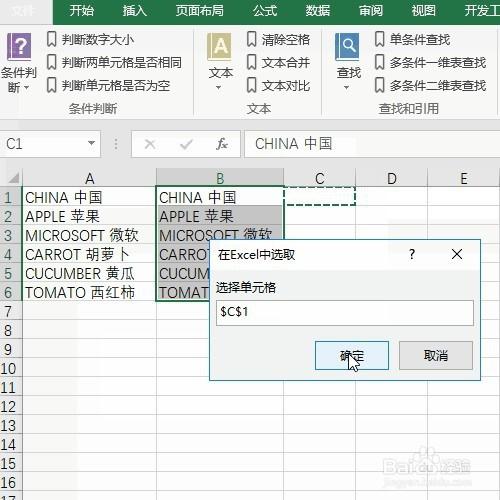Select column B header
This screenshot has height=500, width=500.
(220, 178)
